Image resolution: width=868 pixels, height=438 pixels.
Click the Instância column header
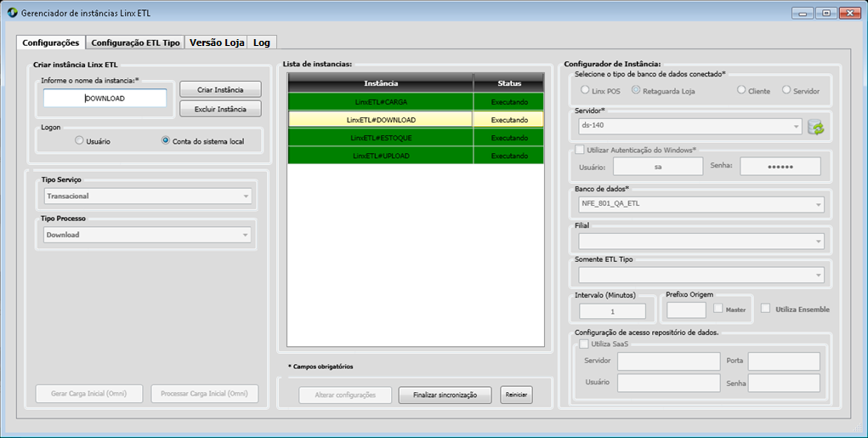pyautogui.click(x=381, y=83)
